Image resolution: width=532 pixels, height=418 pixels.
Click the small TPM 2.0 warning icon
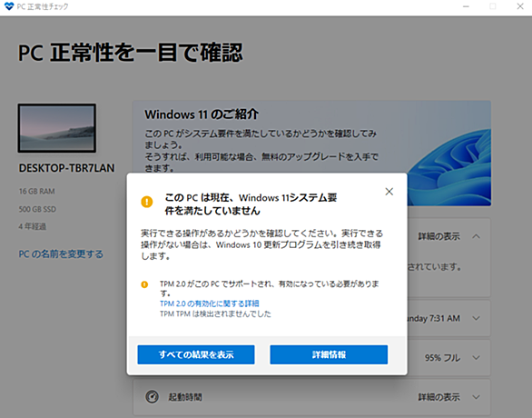pos(144,284)
